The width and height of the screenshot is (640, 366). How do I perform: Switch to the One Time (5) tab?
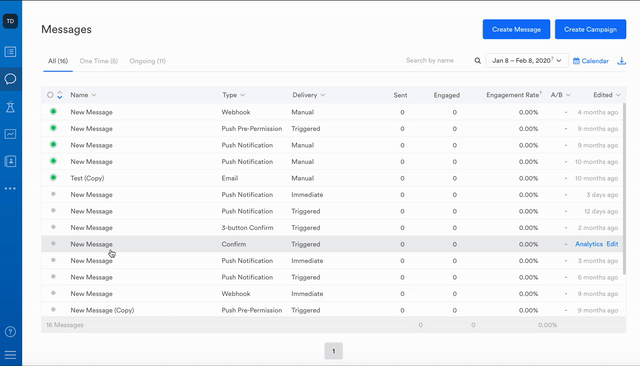[x=99, y=61]
